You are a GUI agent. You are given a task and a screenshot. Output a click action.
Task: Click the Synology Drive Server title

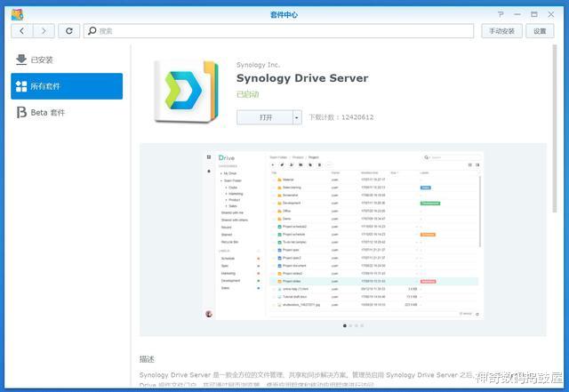coord(302,78)
